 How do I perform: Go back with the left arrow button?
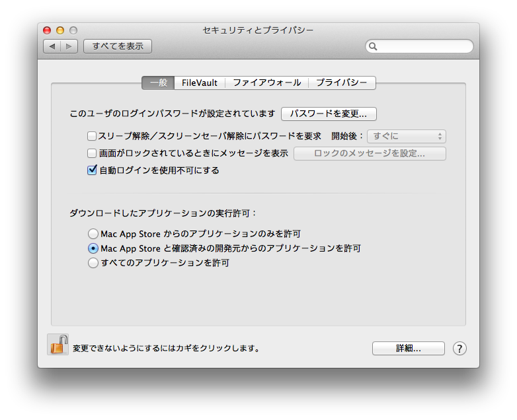coord(52,46)
